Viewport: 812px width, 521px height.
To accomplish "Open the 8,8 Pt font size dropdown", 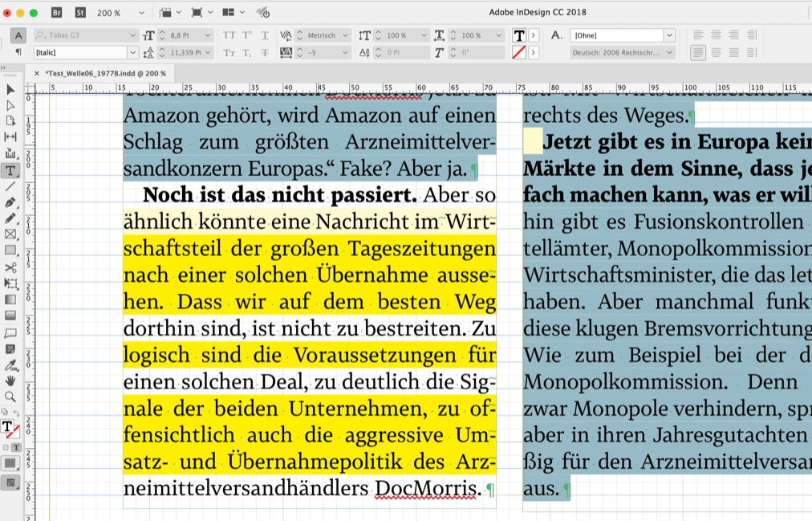I will [x=208, y=35].
